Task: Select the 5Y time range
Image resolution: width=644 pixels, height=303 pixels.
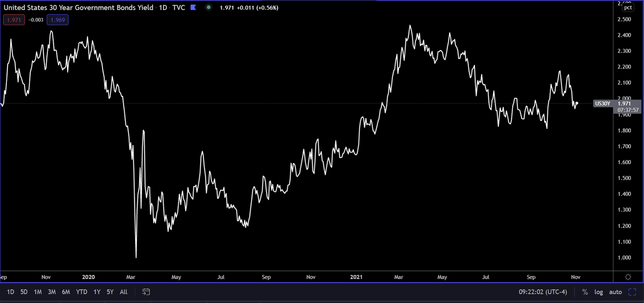Action: [x=110, y=292]
